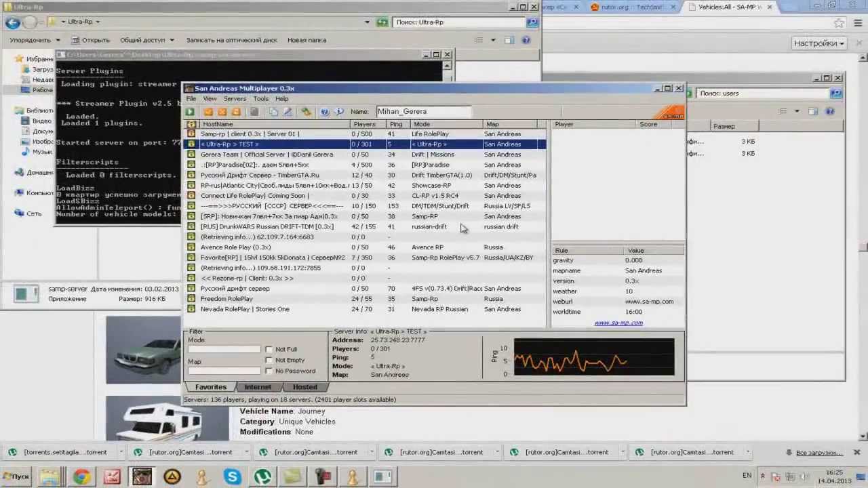The width and height of the screenshot is (868, 488).
Task: Click the search icon in Ultra-Rp Explorer
Action: pos(531,22)
